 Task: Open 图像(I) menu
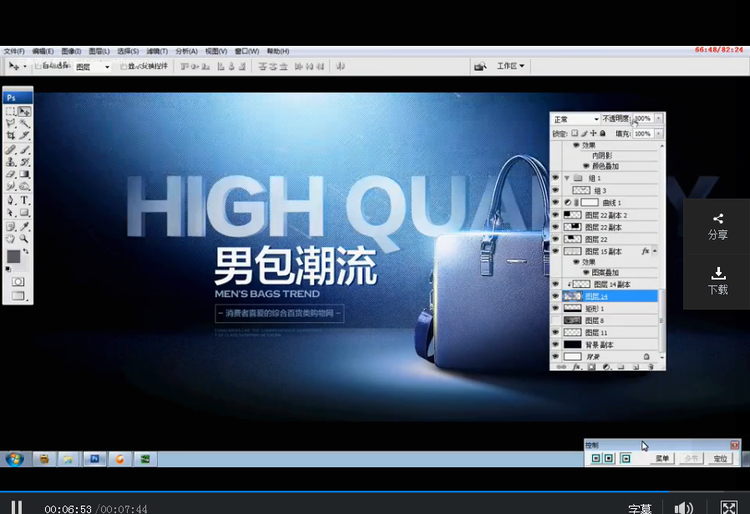click(71, 51)
